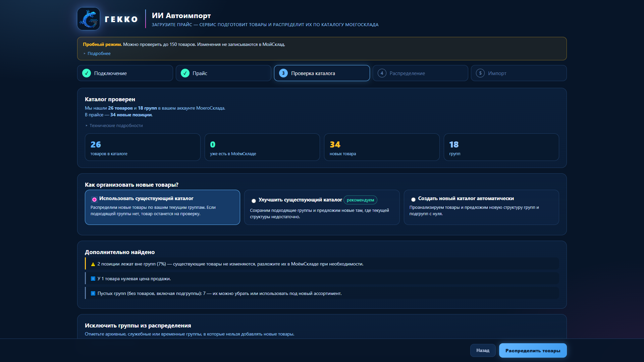This screenshot has width=644, height=362.
Task: Click the step number 4 circle icon
Action: coord(382,73)
